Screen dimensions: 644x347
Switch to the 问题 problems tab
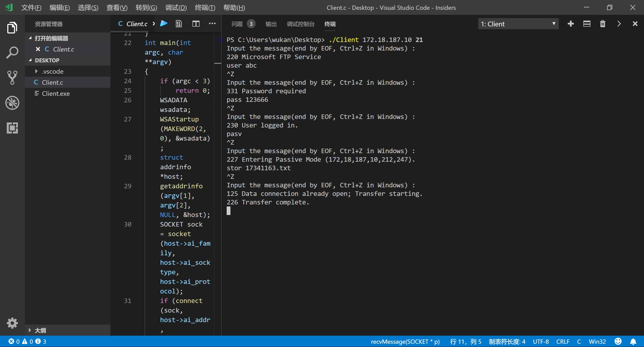point(237,24)
